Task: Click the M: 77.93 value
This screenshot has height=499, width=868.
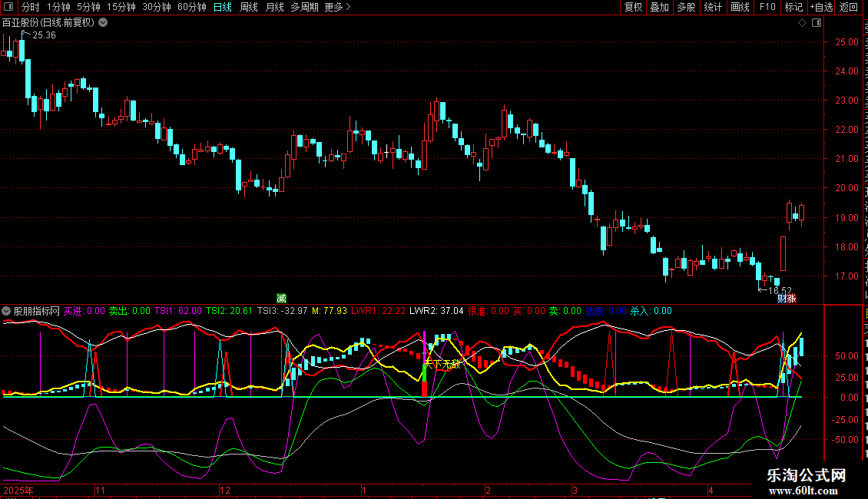Action: point(330,311)
